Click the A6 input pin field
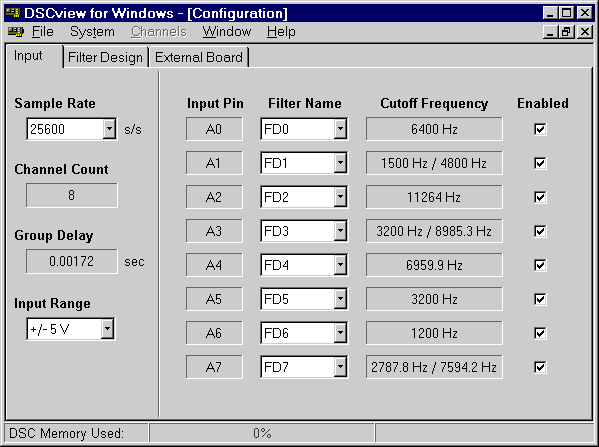The image size is (599, 447). 214,333
